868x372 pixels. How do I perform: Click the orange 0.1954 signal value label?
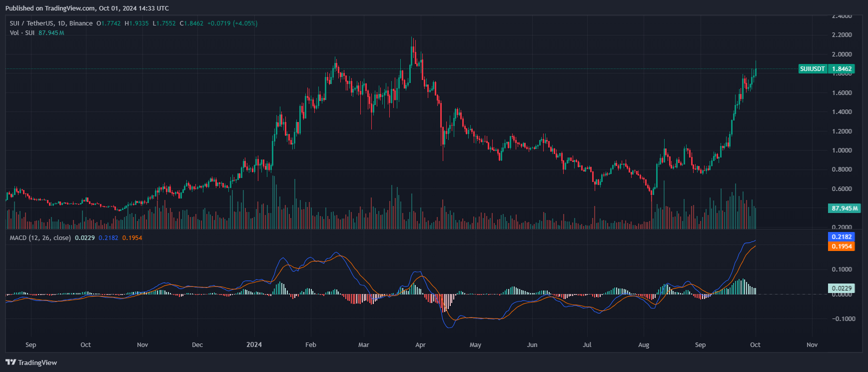842,246
